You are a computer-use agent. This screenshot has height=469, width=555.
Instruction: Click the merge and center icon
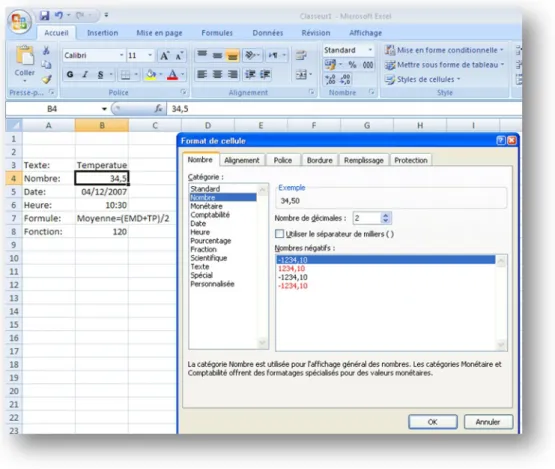301,74
